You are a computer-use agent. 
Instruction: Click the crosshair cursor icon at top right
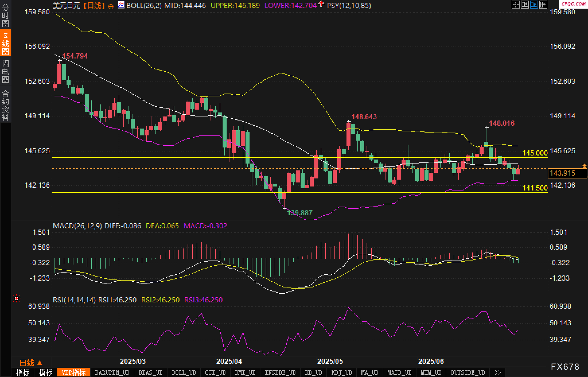tap(515, 5)
